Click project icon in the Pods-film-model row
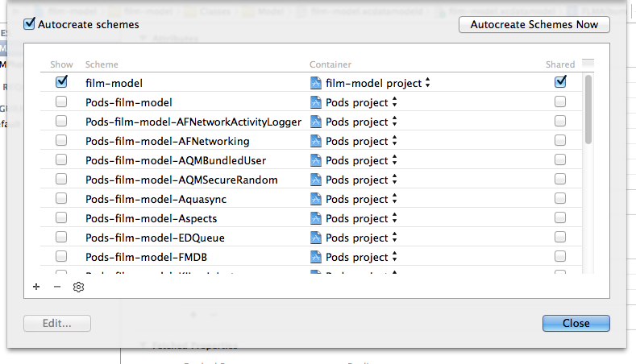This screenshot has height=364, width=636. point(316,102)
